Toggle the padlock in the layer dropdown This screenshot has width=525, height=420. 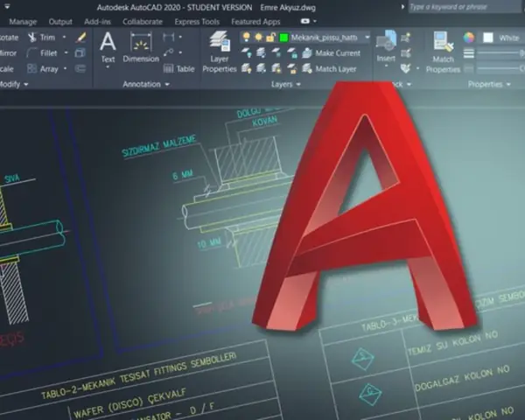tap(270, 37)
